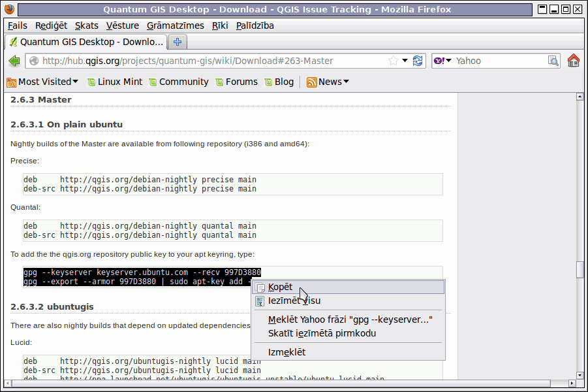Click the "Quantal:" label
The height and width of the screenshot is (392, 588).
click(25, 207)
